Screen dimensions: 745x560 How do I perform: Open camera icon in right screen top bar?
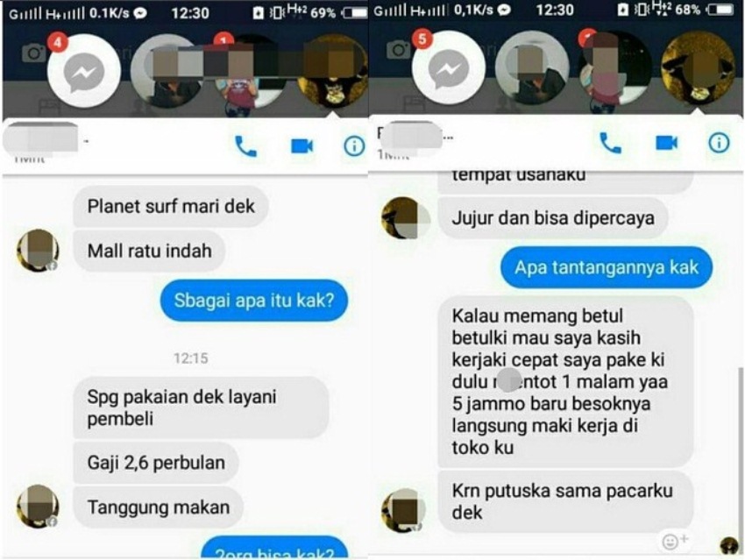pyautogui.click(x=398, y=49)
